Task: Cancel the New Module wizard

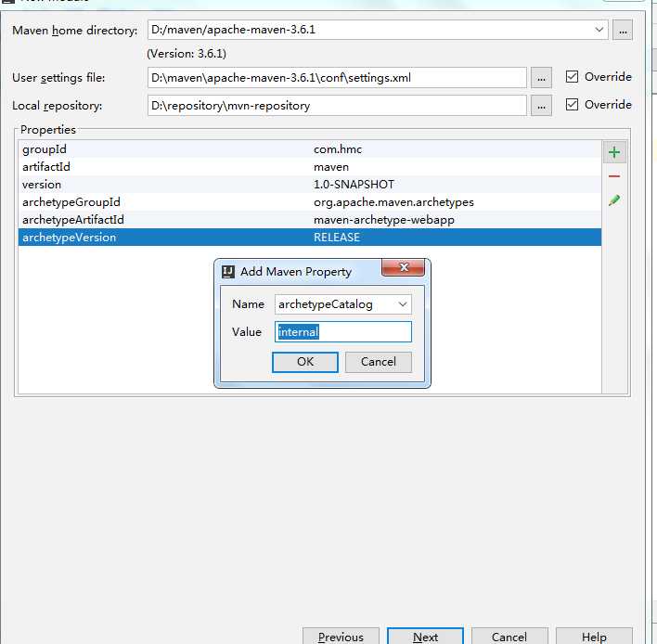Action: point(509,636)
